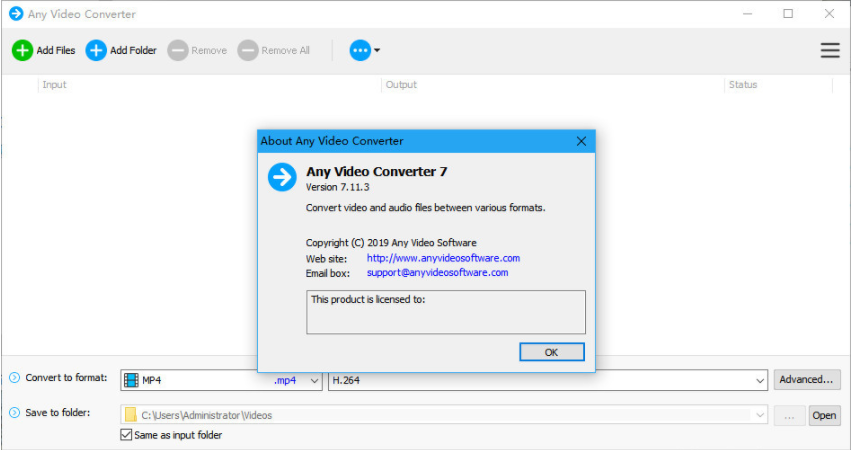Click the Advanced... button
The height and width of the screenshot is (450, 852).
[x=807, y=380]
